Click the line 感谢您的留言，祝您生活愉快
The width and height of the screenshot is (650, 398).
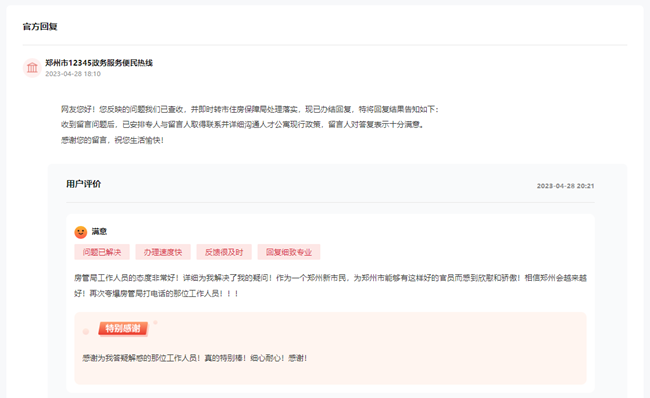pyautogui.click(x=112, y=140)
